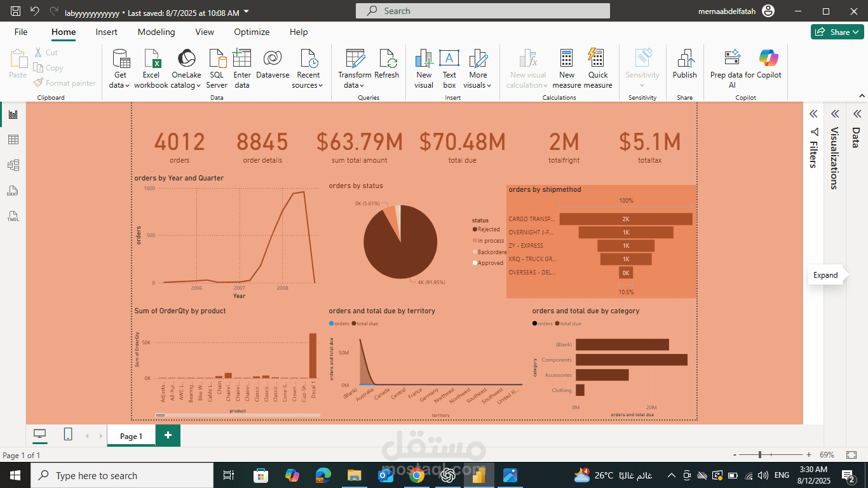Add a new report page
Viewport: 868px width, 488px height.
(x=168, y=435)
